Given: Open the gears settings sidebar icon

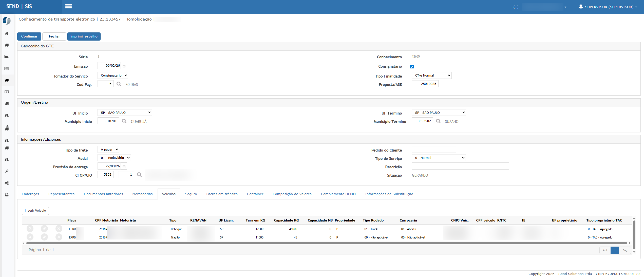Looking at the screenshot, I should click(x=7, y=183).
